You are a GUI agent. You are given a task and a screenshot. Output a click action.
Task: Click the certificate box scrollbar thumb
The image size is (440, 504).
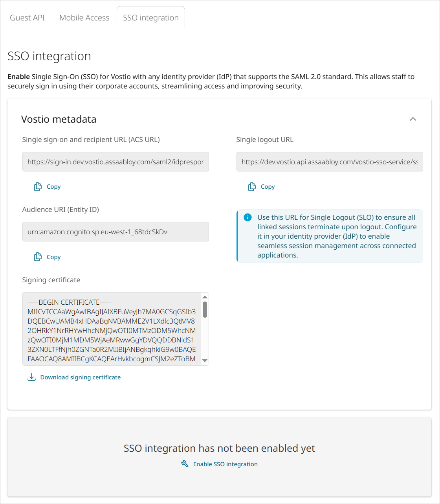pos(205,310)
